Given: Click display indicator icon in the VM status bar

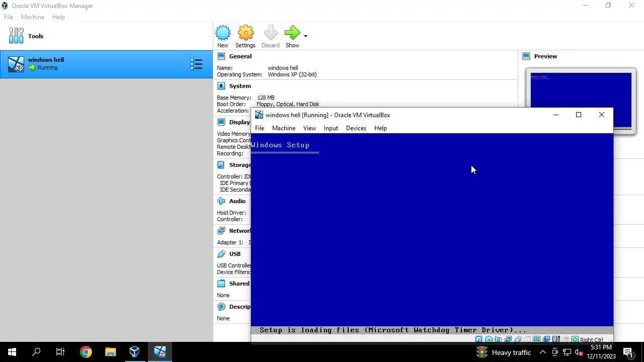Looking at the screenshot, I should (x=537, y=339).
